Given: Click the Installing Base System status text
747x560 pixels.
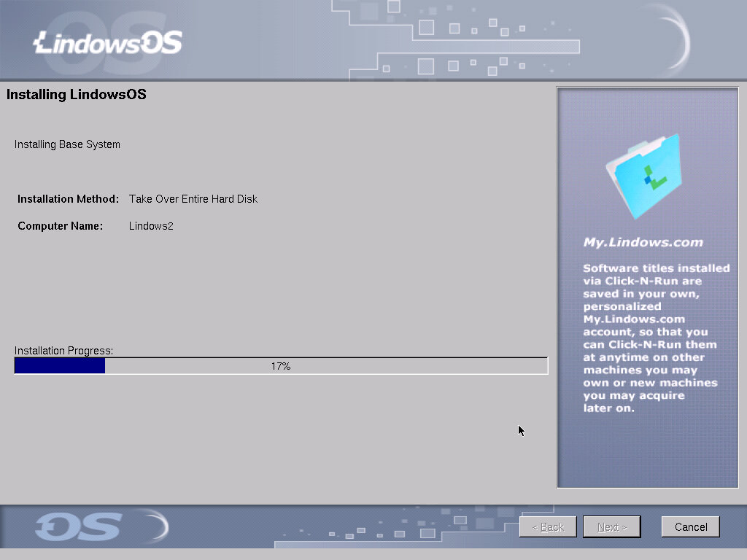Looking at the screenshot, I should [67, 144].
